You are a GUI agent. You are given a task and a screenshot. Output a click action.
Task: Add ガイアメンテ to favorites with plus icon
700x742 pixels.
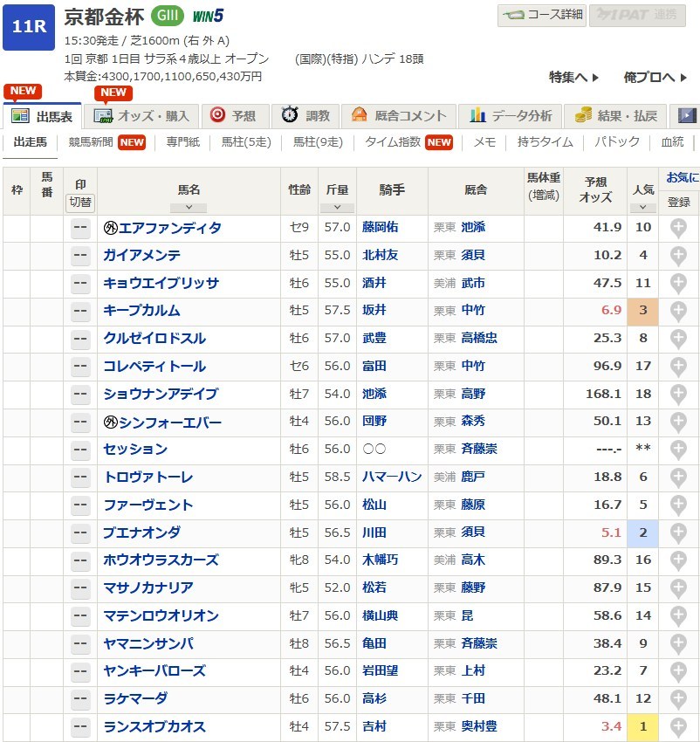pos(678,256)
